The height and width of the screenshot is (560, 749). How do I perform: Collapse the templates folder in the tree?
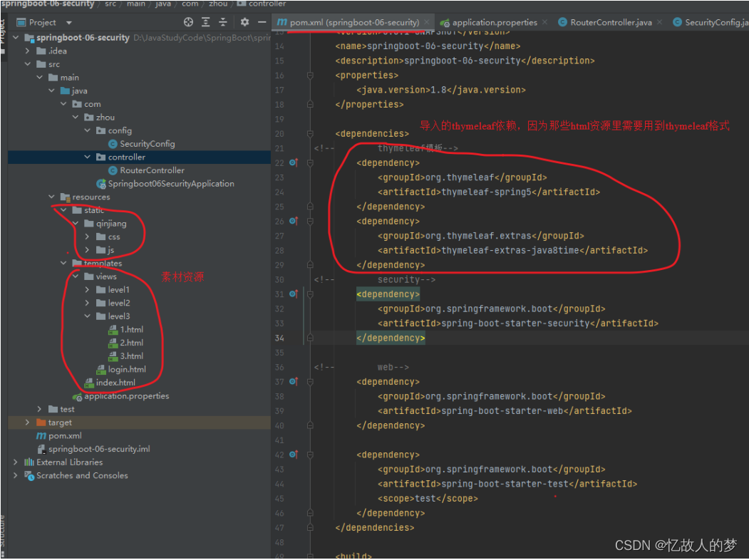pyautogui.click(x=63, y=263)
